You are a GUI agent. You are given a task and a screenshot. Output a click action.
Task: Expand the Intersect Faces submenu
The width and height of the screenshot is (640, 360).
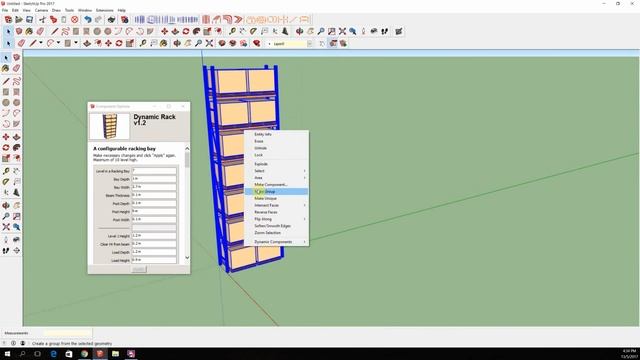(x=276, y=205)
